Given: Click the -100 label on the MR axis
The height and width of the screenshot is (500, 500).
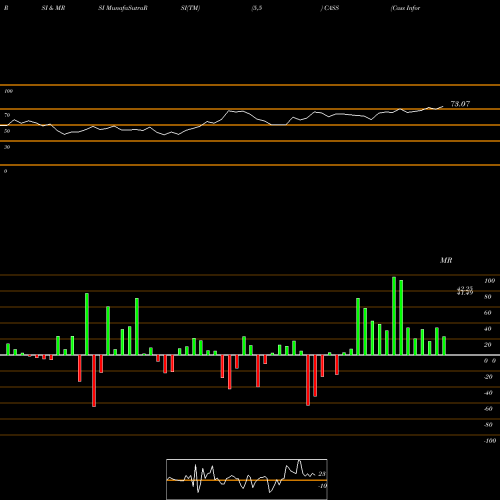Looking at the screenshot, I should click(489, 441).
